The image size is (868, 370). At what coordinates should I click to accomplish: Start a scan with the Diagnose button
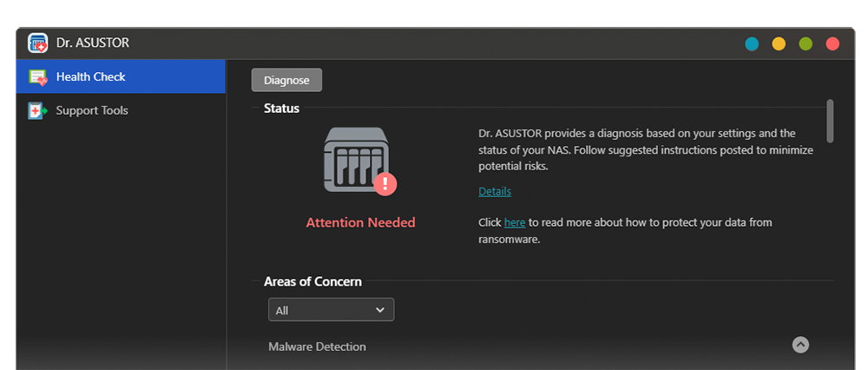click(x=286, y=80)
